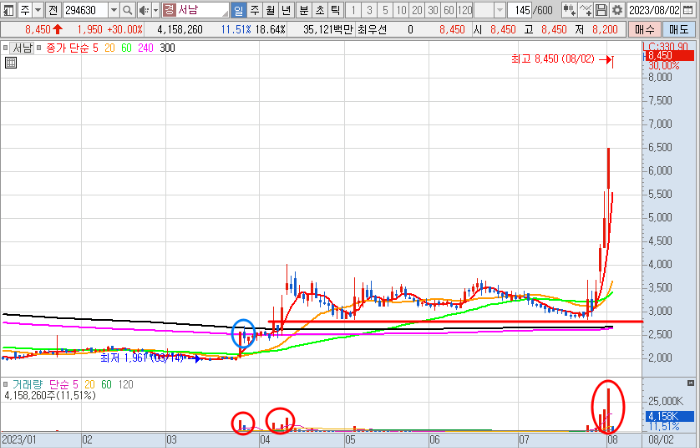Click the black 300-day MA legend value
The height and width of the screenshot is (448, 700).
click(x=167, y=48)
